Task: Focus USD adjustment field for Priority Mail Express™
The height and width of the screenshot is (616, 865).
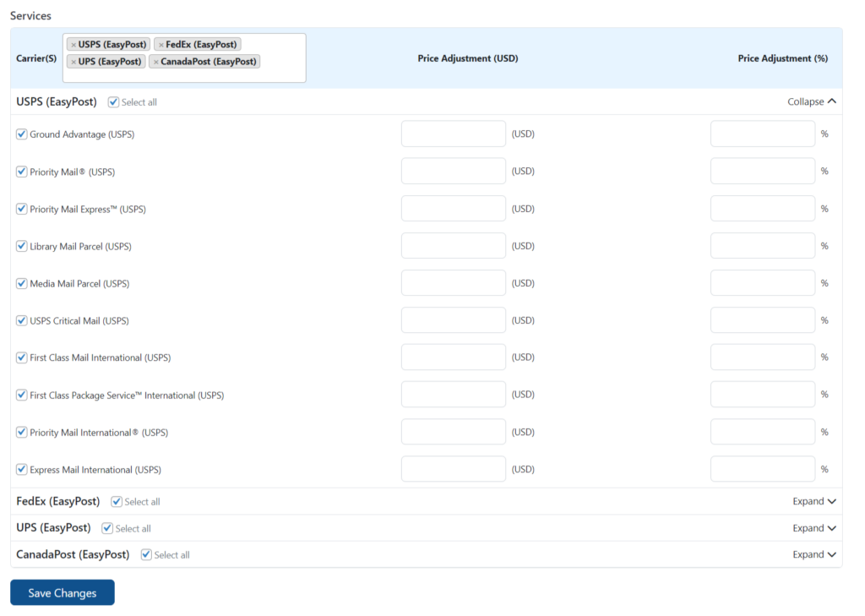Action: (x=454, y=209)
